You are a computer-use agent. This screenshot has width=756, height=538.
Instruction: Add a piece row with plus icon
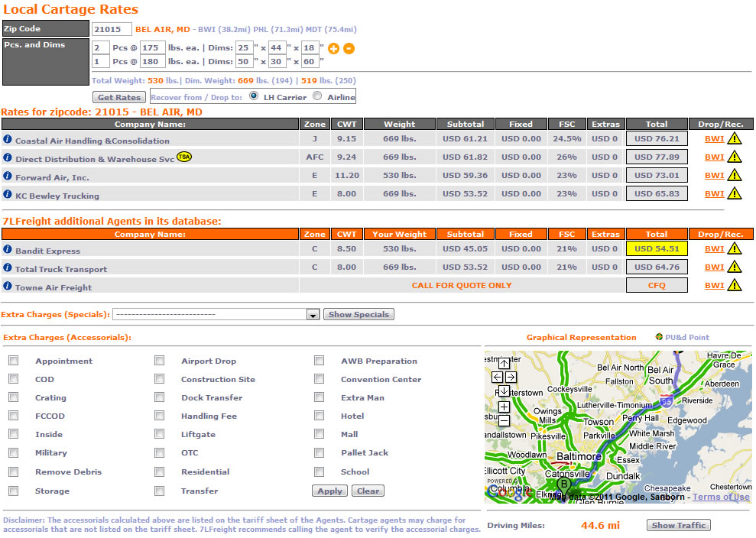point(333,48)
